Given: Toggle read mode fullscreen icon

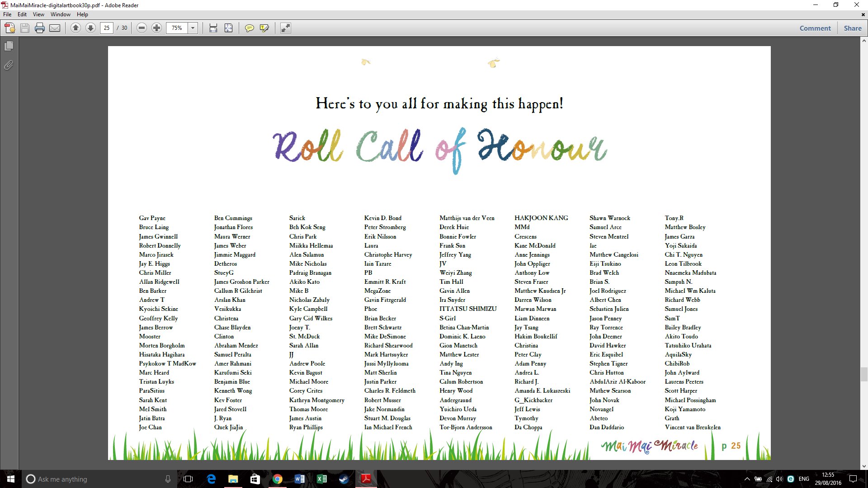Looking at the screenshot, I should [x=285, y=28].
